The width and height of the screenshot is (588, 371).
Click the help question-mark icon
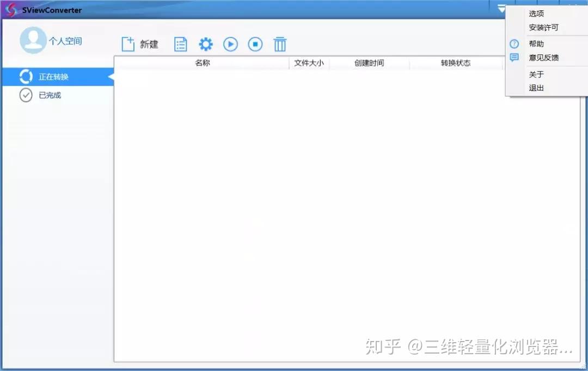[x=513, y=44]
